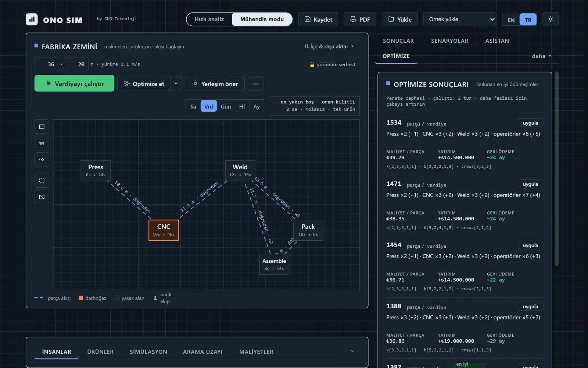Set language to EN

point(511,20)
